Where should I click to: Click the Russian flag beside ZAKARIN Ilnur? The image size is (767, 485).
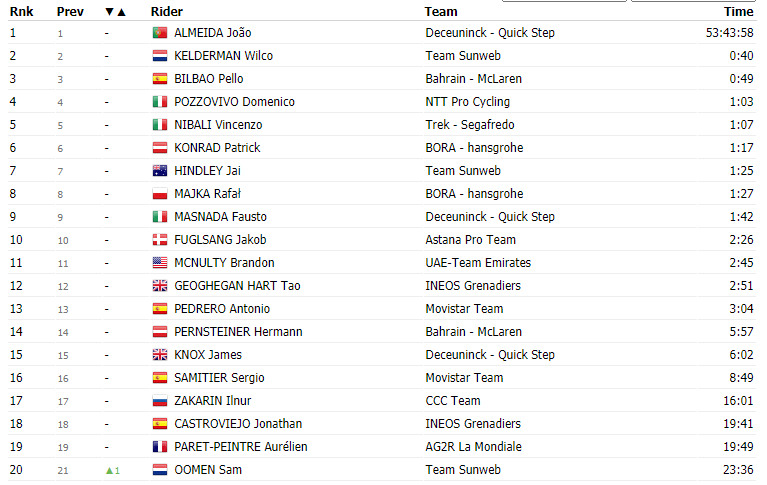(159, 401)
